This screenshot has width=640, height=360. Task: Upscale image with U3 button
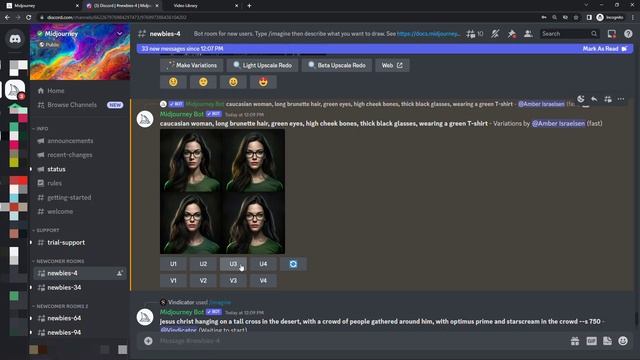coord(233,264)
